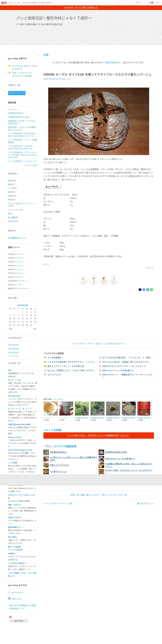Click the pencil icon beside 編集画面にログイン

click(9, 238)
